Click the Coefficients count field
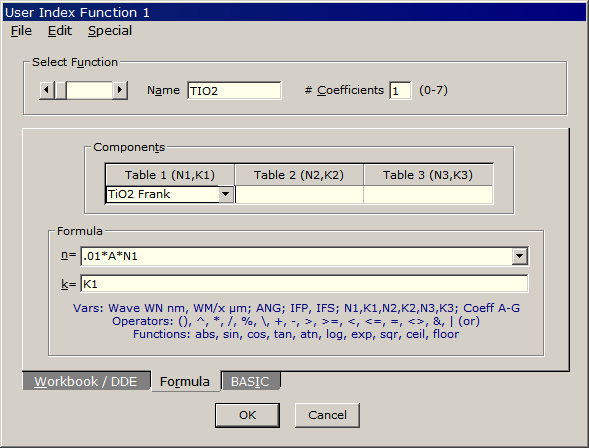This screenshot has height=448, width=589. click(400, 91)
